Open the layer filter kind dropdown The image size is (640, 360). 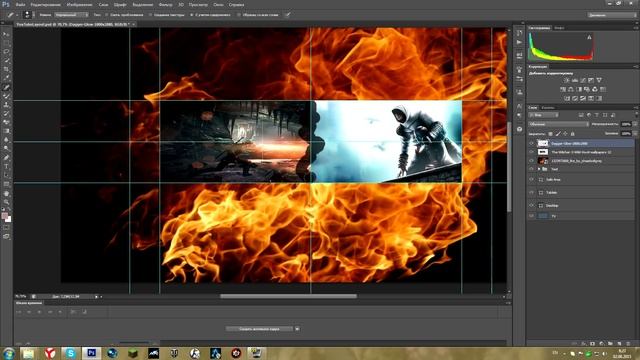click(x=543, y=115)
